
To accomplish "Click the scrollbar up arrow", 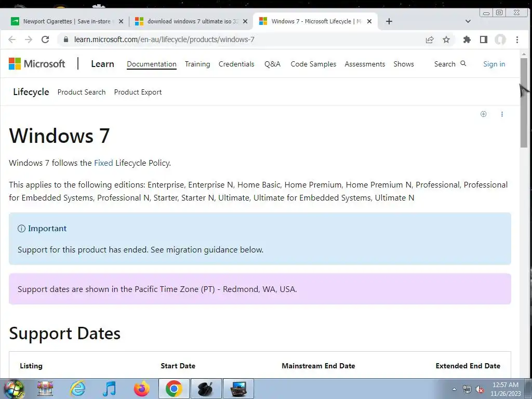I will coord(524,54).
